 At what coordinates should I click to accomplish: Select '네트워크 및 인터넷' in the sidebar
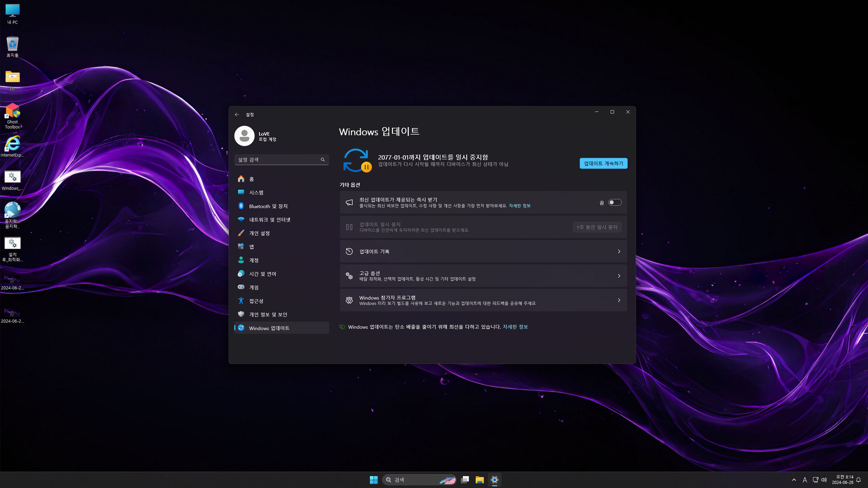pos(269,220)
